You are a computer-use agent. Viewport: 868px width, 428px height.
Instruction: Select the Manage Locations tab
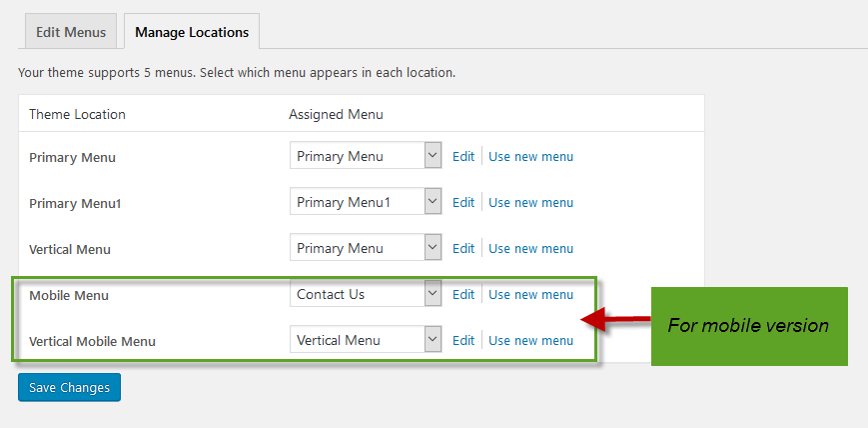[192, 32]
